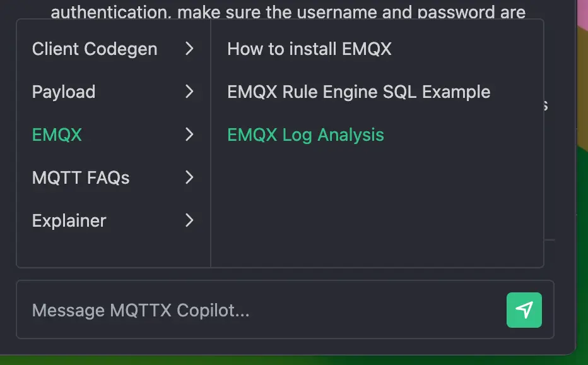Choose the Explainer prompt category
The height and width of the screenshot is (365, 588).
(68, 220)
